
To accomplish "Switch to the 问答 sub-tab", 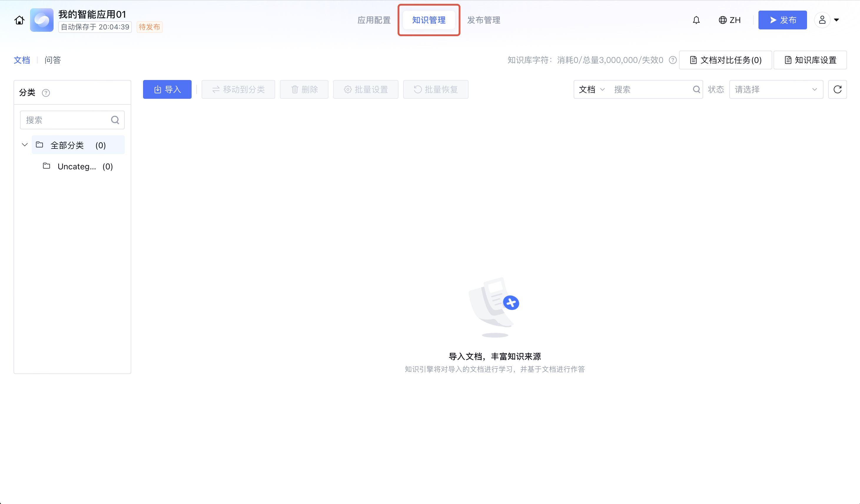I will coord(53,60).
